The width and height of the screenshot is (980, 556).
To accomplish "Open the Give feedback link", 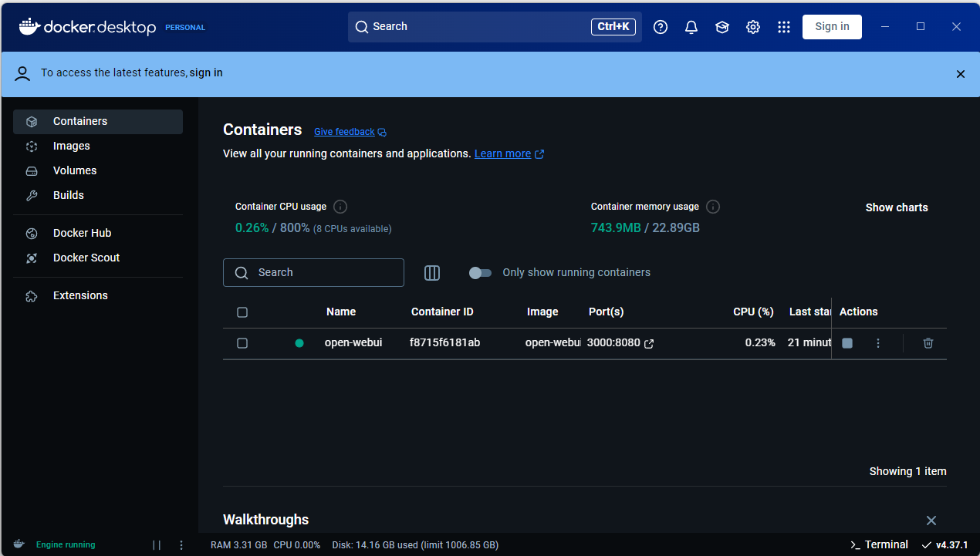I will 350,132.
